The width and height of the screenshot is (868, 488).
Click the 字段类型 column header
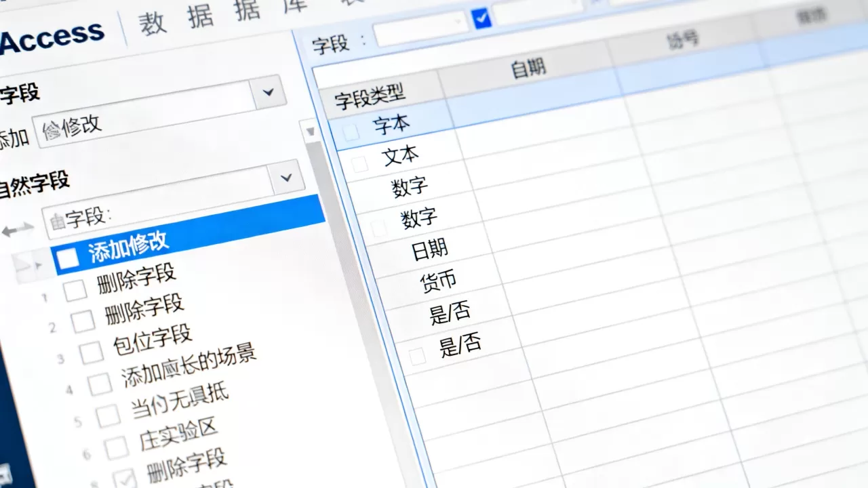tap(370, 97)
